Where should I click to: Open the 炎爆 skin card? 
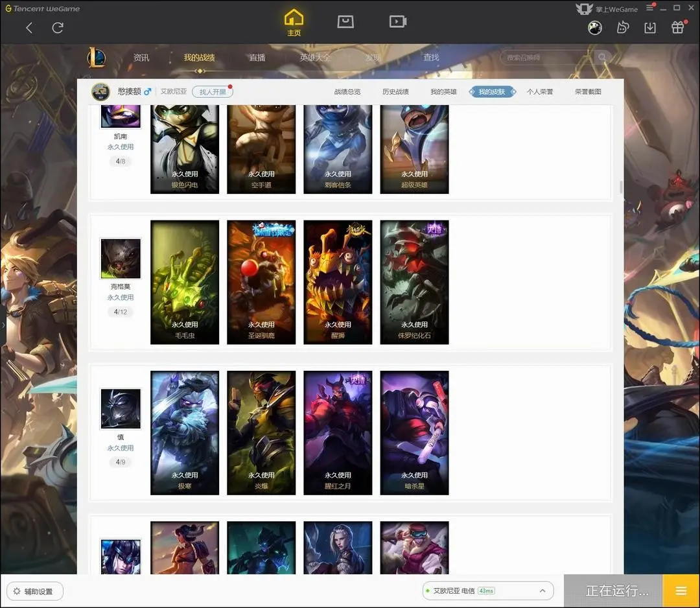pos(261,432)
